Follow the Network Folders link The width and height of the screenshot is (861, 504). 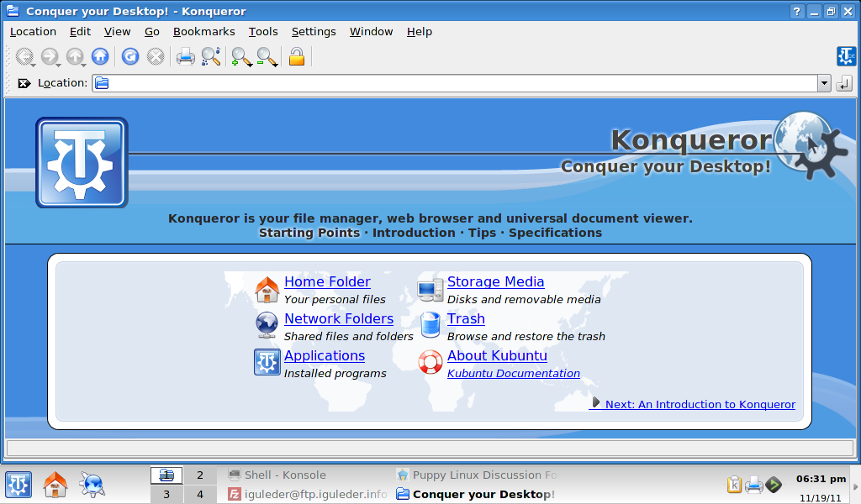(x=339, y=318)
